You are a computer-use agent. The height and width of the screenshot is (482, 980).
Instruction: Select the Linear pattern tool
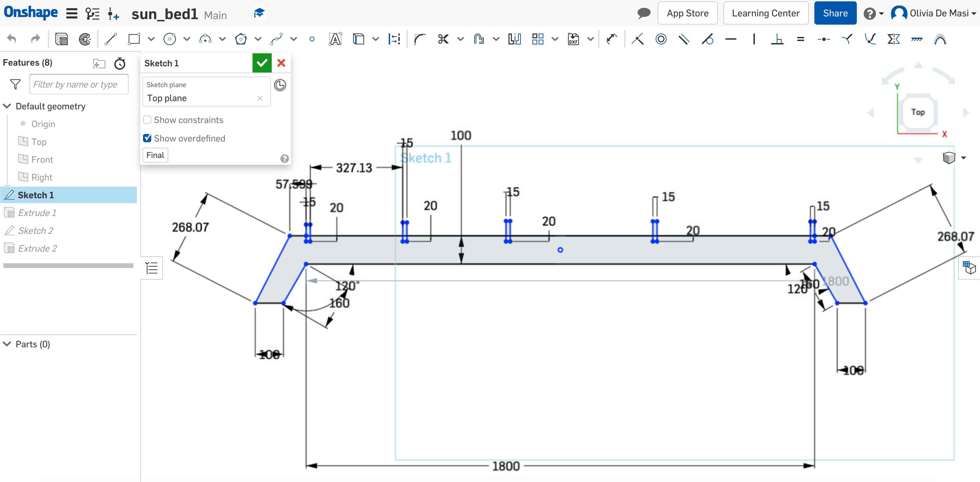(538, 39)
